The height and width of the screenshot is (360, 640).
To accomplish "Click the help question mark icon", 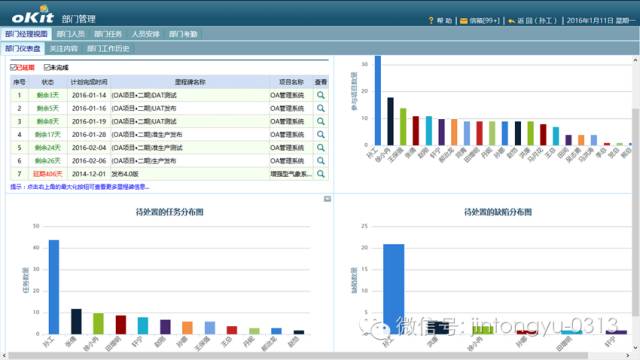I will pos(431,20).
